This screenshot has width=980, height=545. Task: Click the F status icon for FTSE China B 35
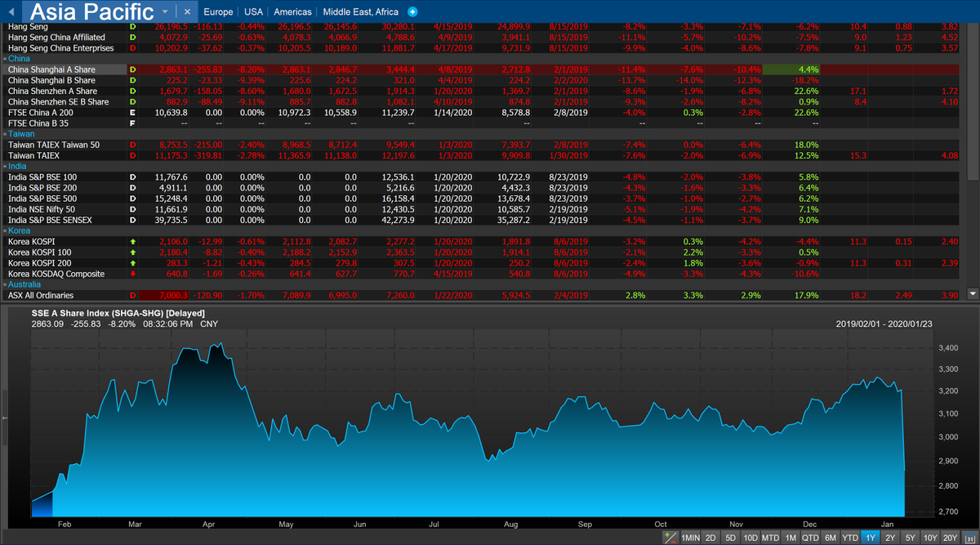pos(133,123)
